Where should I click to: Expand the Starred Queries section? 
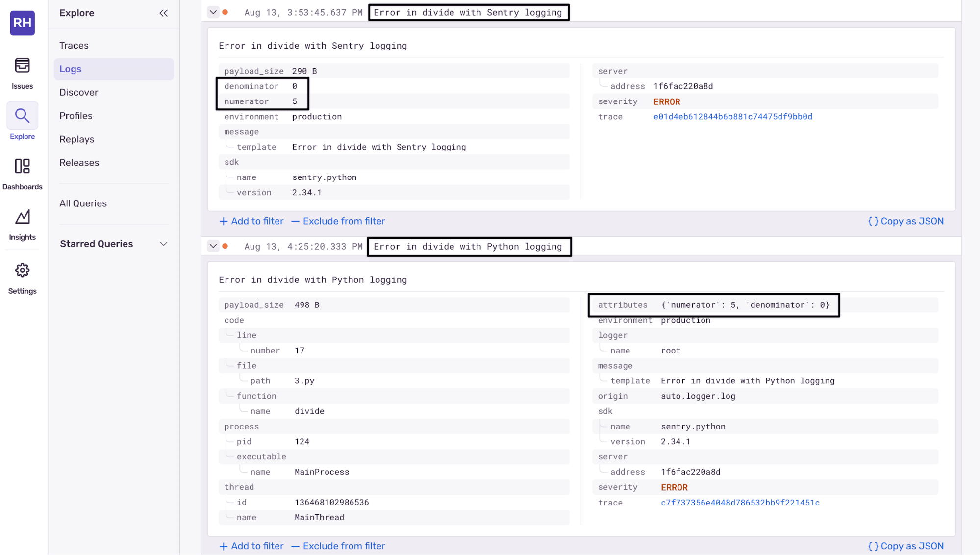click(x=163, y=244)
